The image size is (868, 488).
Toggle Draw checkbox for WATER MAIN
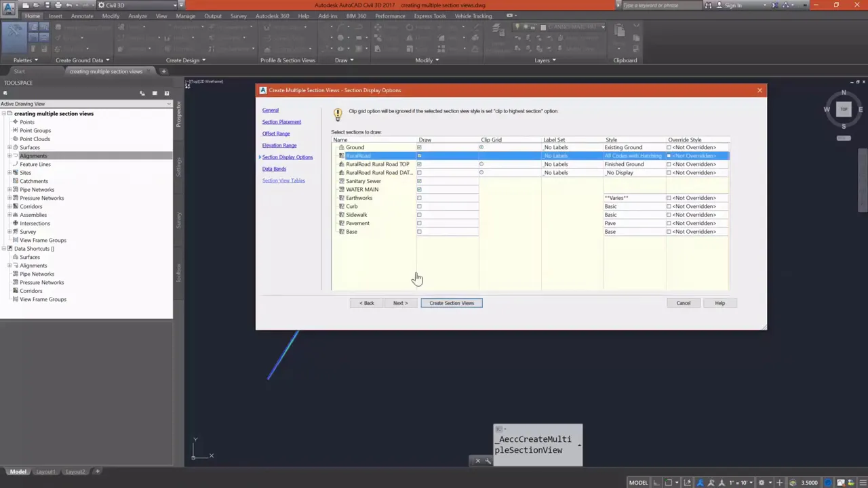419,189
